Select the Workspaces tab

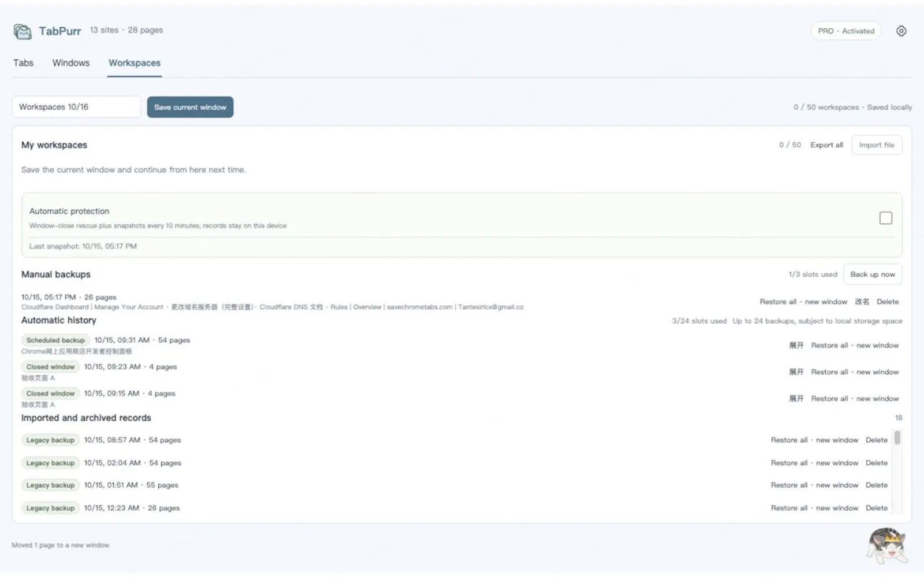(135, 63)
